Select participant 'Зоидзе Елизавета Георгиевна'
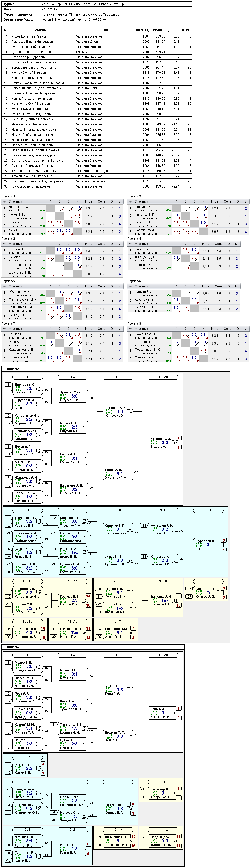 click(x=34, y=68)
